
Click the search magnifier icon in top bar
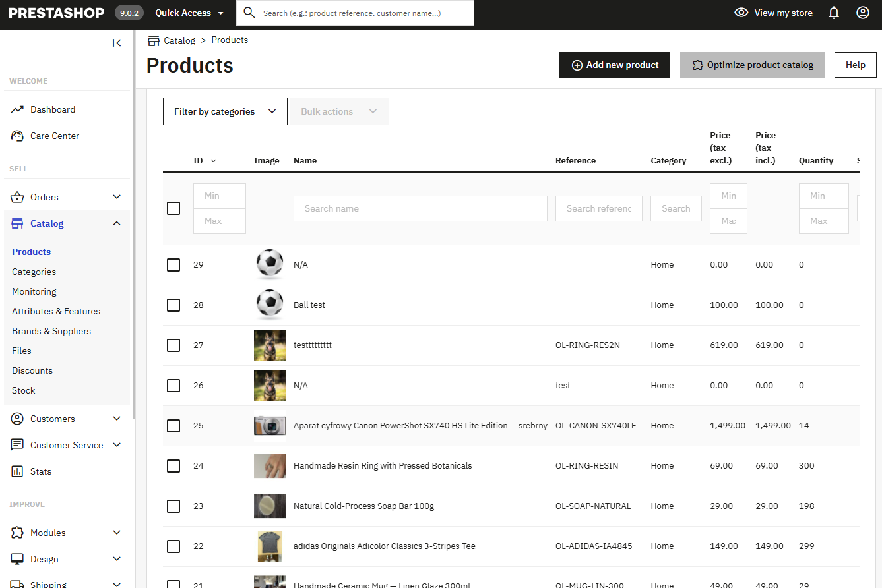(249, 13)
